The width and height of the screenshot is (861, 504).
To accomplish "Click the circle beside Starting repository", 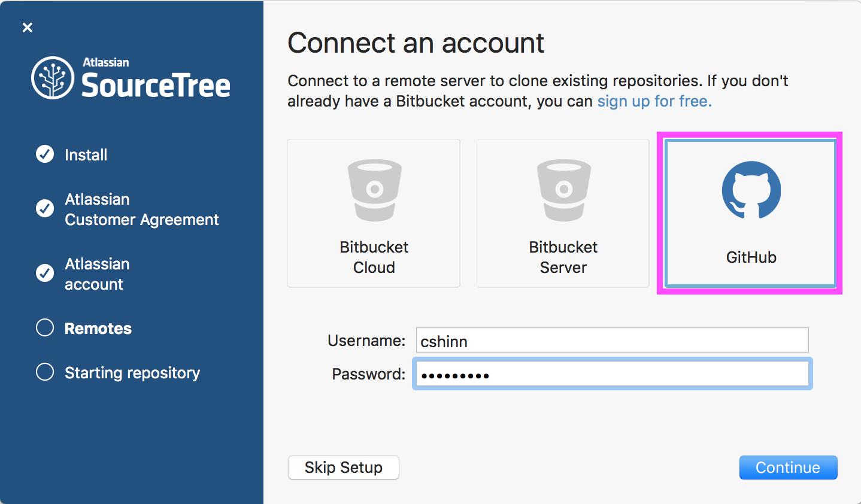I will tap(44, 372).
